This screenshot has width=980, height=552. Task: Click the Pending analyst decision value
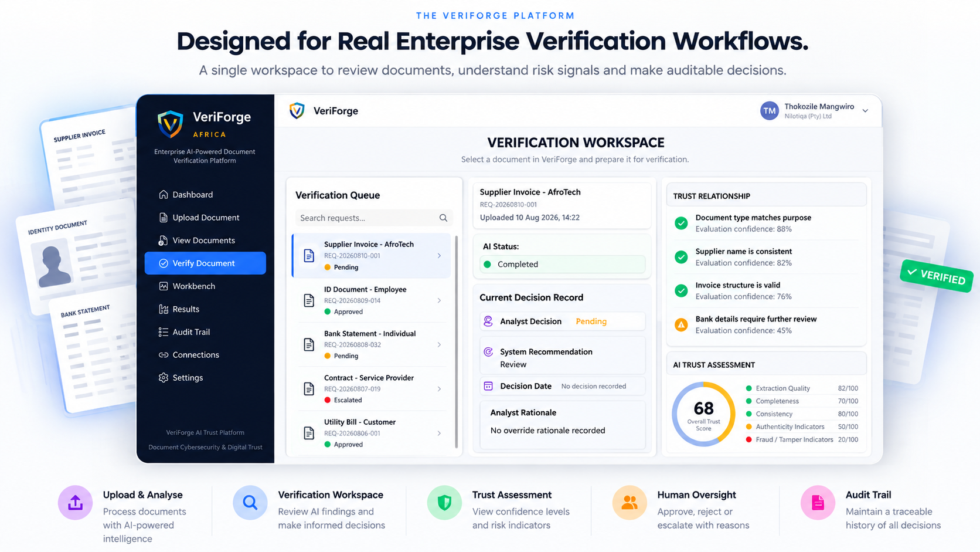pyautogui.click(x=591, y=321)
